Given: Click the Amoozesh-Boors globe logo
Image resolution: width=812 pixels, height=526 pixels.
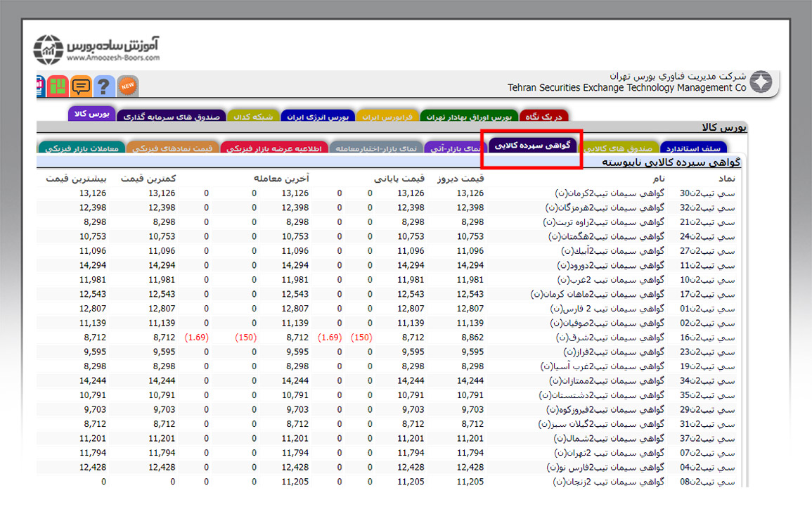Looking at the screenshot, I should pos(49,49).
